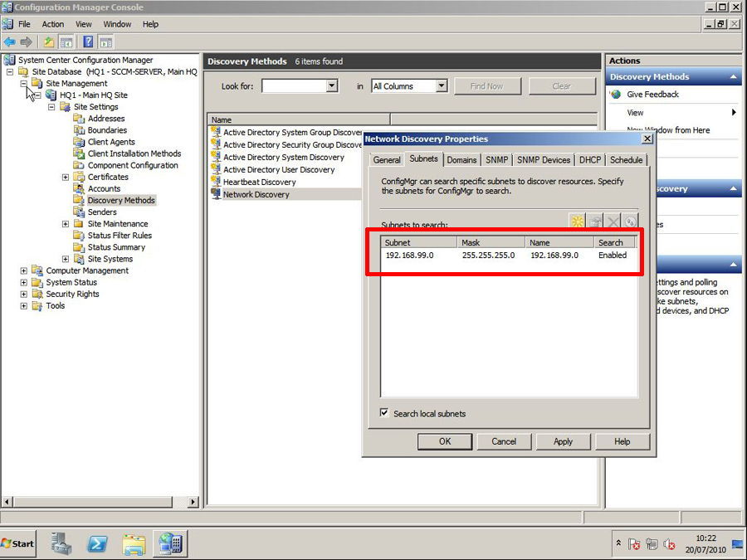Collapse the Site Management node
The image size is (747, 560).
click(x=23, y=83)
